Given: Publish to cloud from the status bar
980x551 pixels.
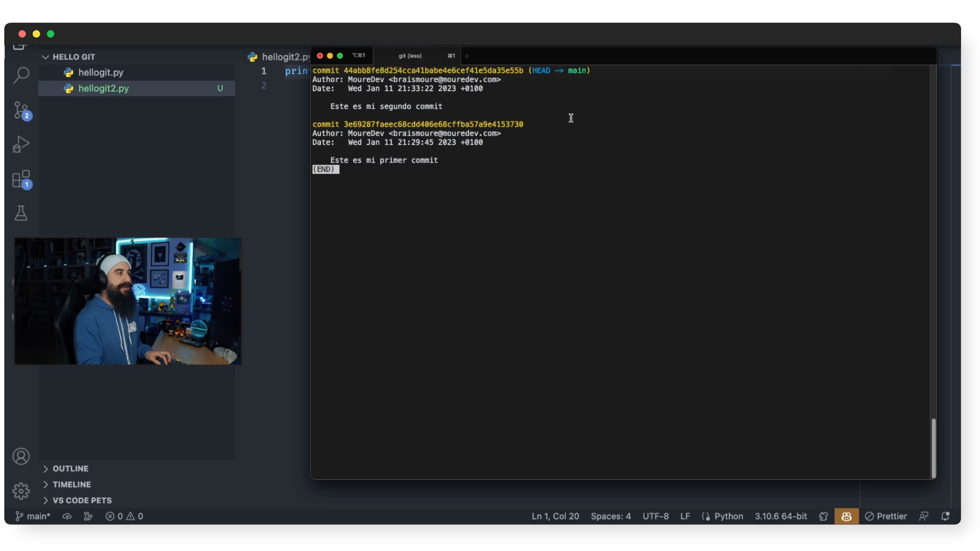Looking at the screenshot, I should 67,516.
